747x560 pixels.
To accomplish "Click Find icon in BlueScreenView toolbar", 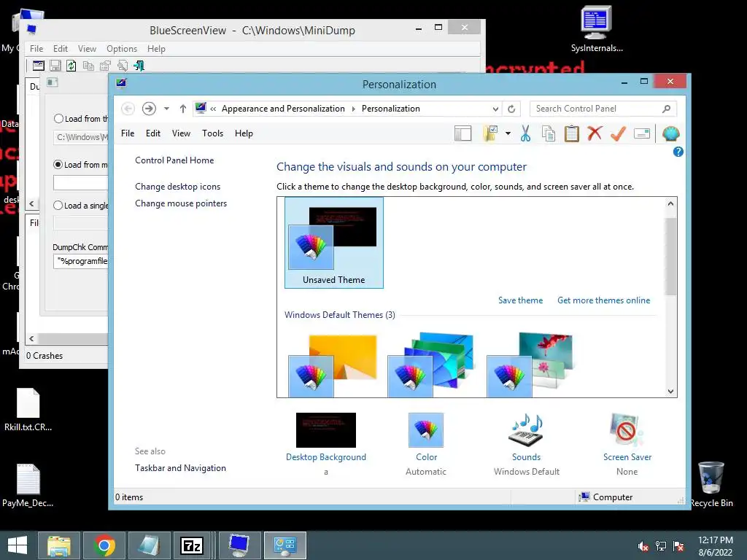I will pyautogui.click(x=123, y=66).
